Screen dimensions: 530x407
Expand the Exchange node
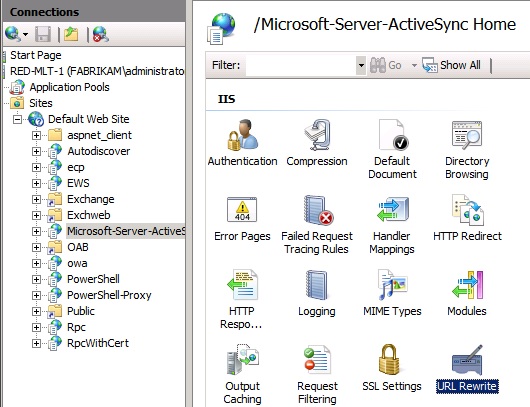click(x=36, y=199)
